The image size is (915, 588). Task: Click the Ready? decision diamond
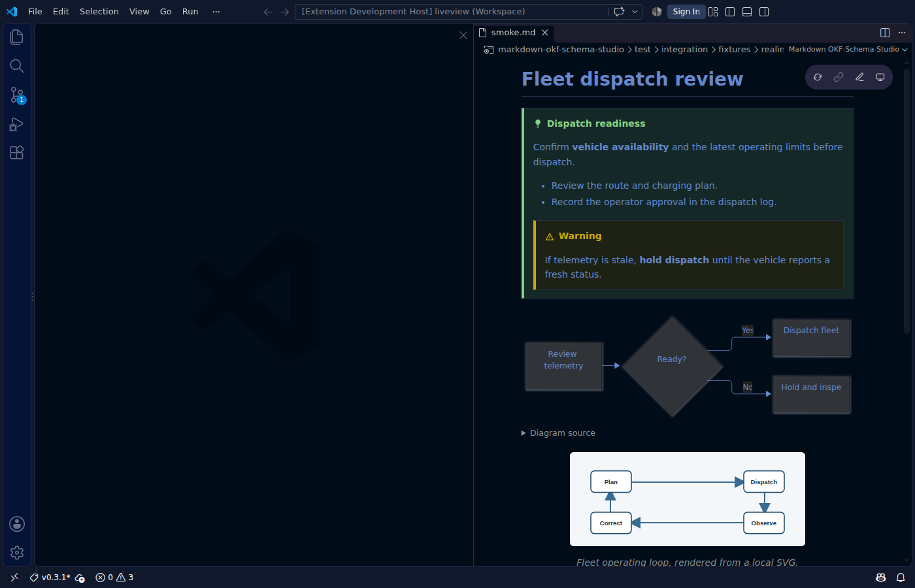[672, 367]
